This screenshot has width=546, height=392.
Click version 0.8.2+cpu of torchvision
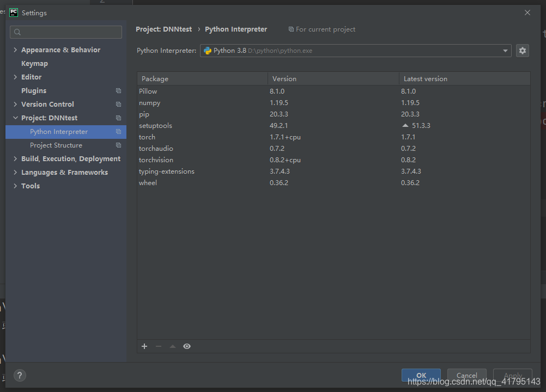[285, 160]
